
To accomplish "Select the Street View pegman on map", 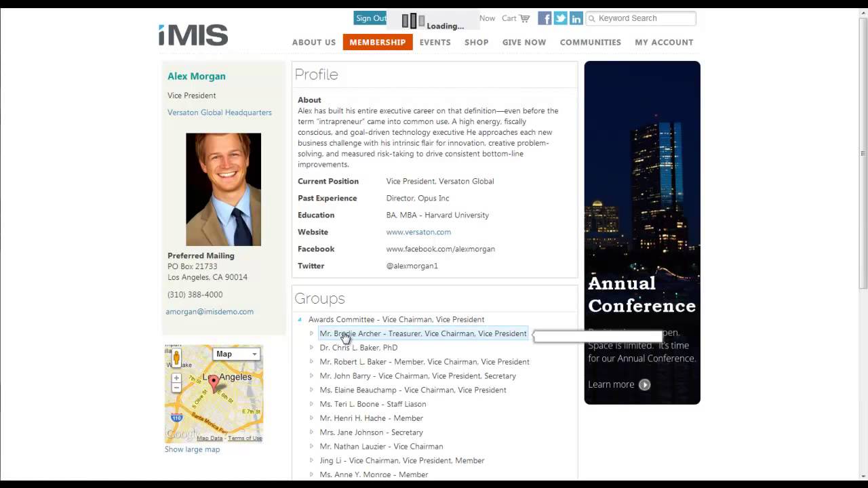I will pyautogui.click(x=176, y=357).
